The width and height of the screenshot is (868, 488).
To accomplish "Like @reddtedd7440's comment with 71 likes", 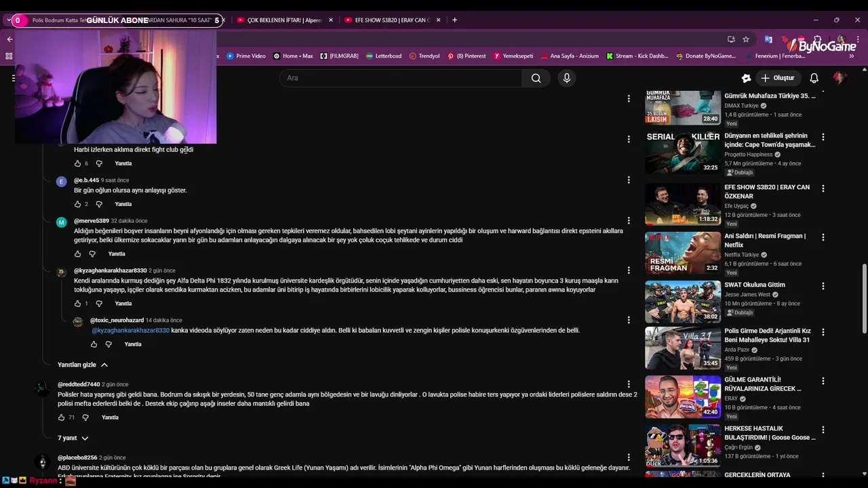I will coord(61,418).
